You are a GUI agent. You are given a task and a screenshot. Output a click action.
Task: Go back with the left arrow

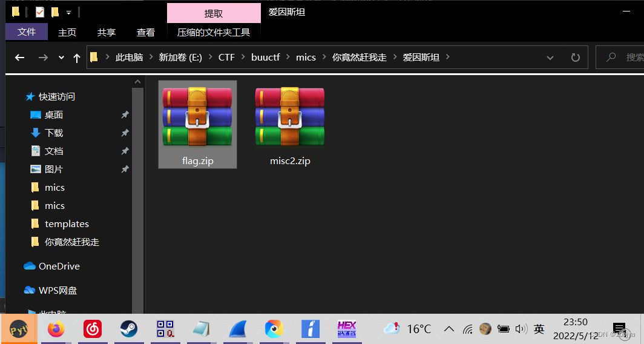(19, 58)
